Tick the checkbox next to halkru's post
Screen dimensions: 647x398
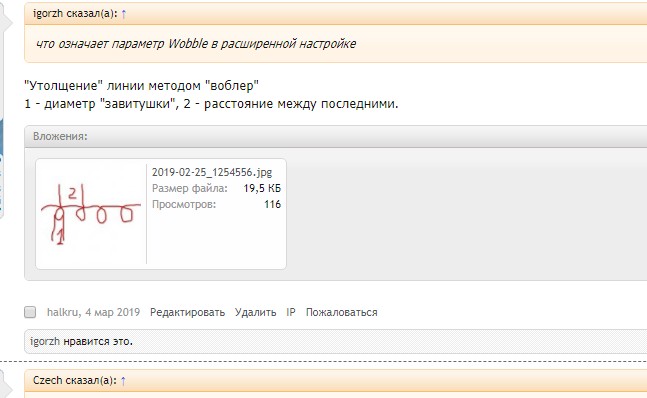click(30, 312)
